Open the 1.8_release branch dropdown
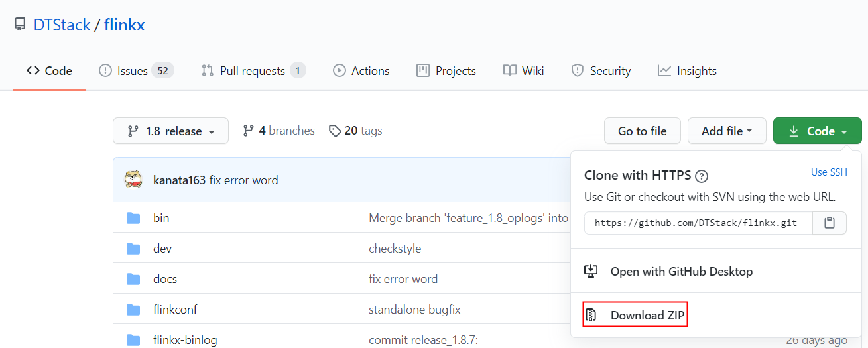The height and width of the screenshot is (348, 868). pyautogui.click(x=170, y=131)
